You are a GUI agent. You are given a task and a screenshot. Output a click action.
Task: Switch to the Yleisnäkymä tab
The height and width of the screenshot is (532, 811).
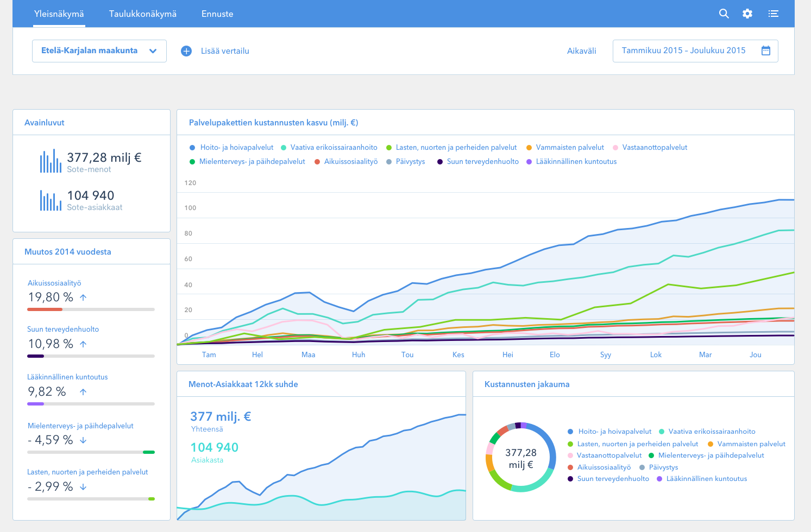[59, 14]
